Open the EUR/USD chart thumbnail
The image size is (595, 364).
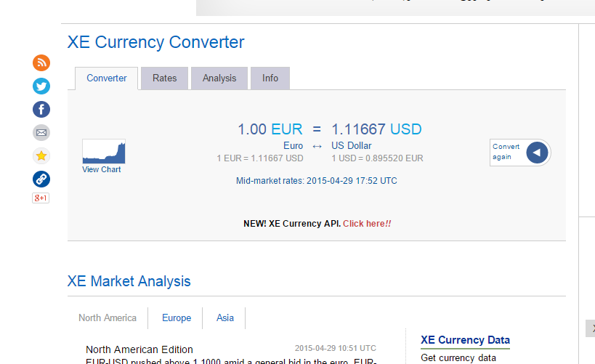tap(104, 151)
